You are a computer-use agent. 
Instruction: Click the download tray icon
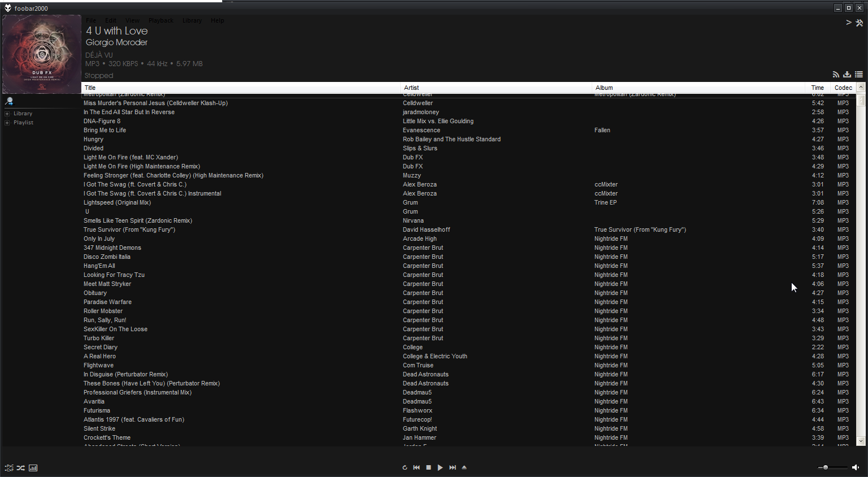(847, 75)
